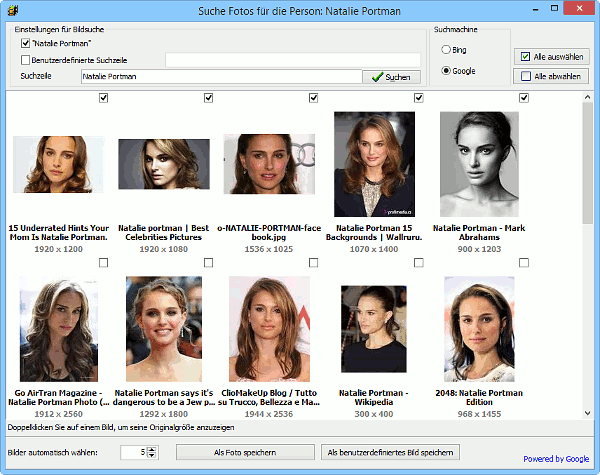Viewport: 600px width, 475px height.
Task: Click the size text "968 x 1455"
Action: click(479, 414)
